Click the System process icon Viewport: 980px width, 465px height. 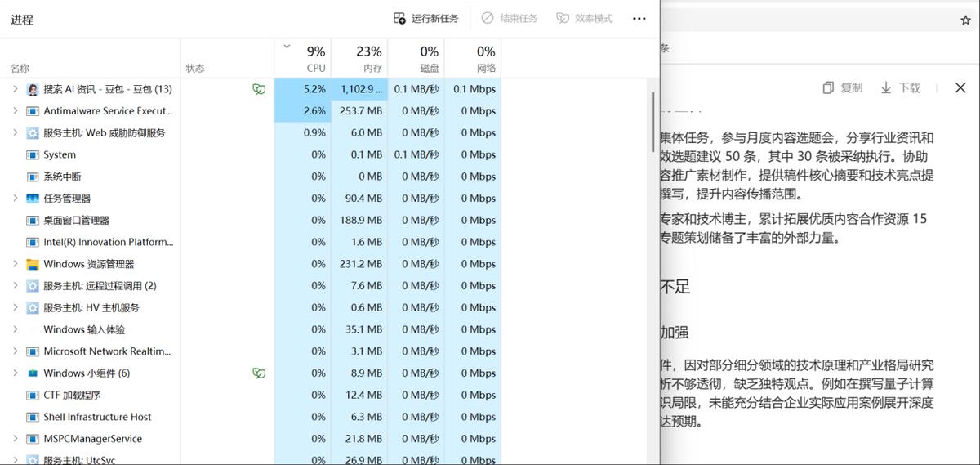33,154
